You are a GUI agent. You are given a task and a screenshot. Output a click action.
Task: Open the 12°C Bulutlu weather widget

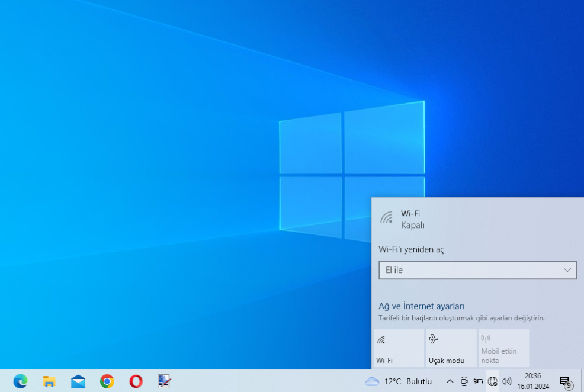click(x=399, y=381)
